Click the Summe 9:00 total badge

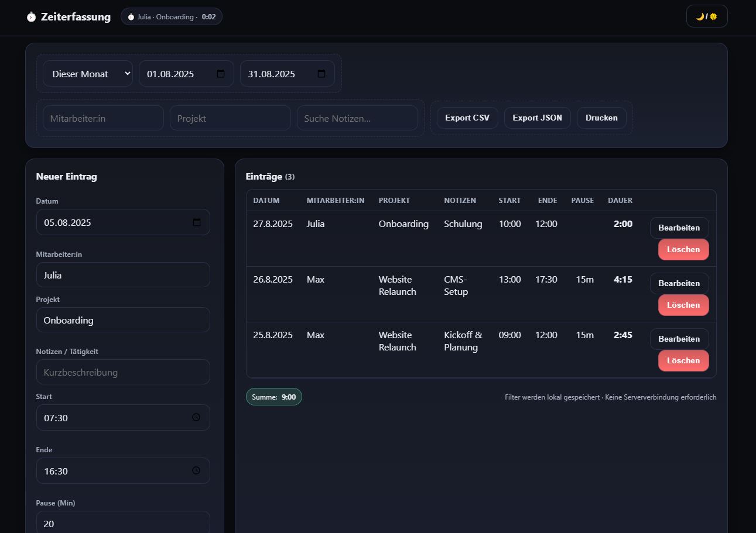pyautogui.click(x=274, y=397)
